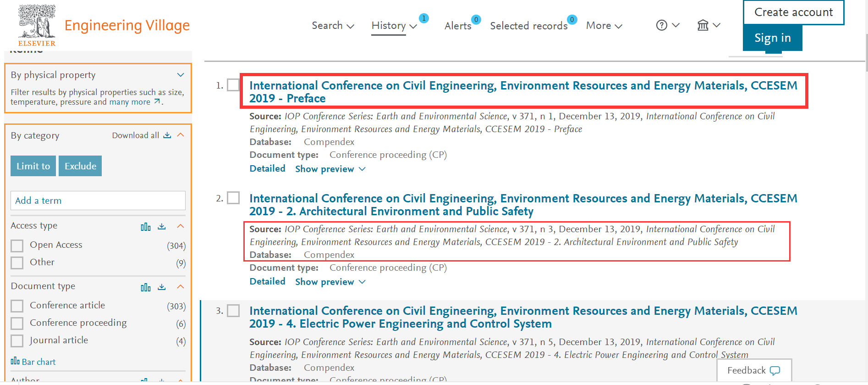Download Access type data icon
The image size is (868, 385).
(x=162, y=226)
